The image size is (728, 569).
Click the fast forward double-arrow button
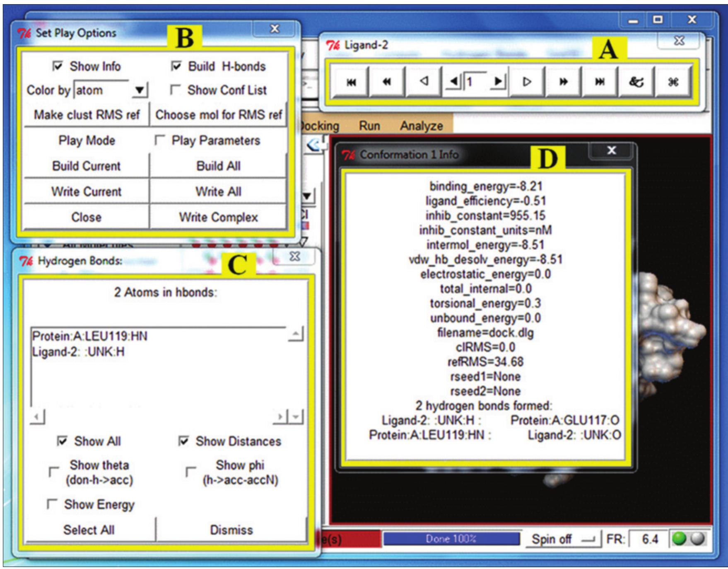pos(563,82)
